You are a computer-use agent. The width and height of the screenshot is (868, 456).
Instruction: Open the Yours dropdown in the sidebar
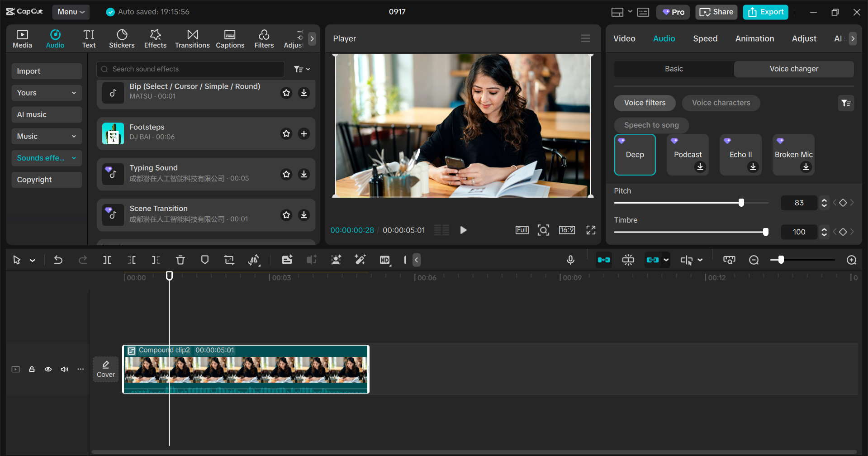click(46, 93)
